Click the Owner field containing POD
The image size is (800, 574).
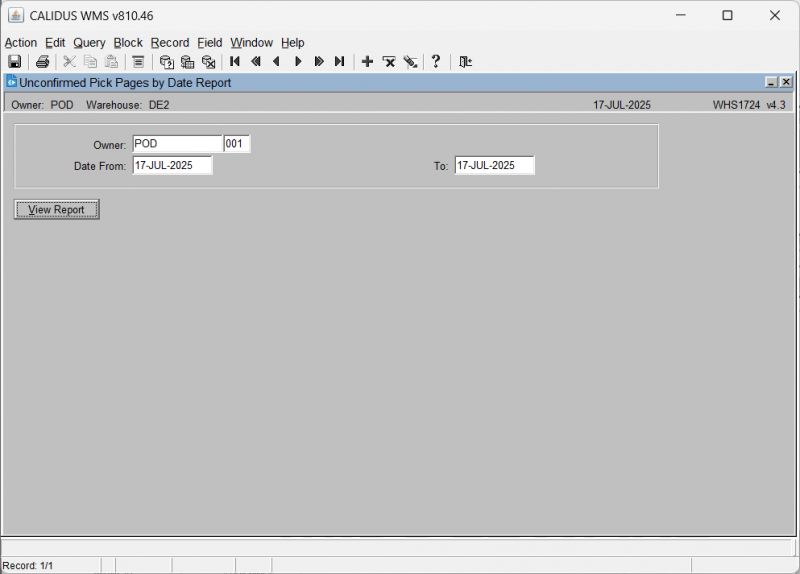[177, 143]
